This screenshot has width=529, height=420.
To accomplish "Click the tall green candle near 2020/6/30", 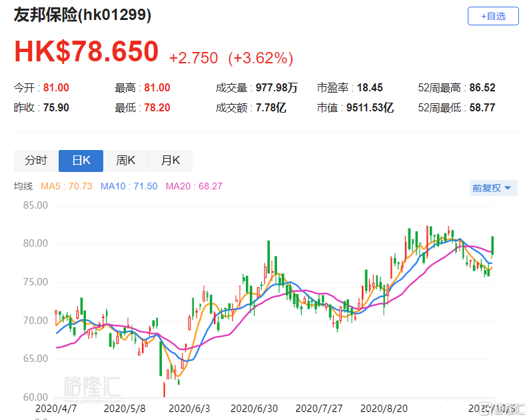I will point(268,257).
